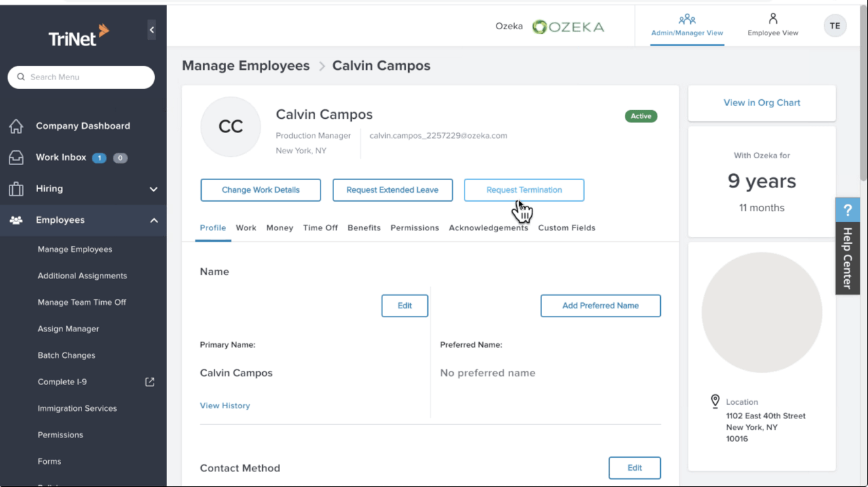Screen dimensions: 868x487
Task: Open Company Dashboard home icon
Action: [16, 126]
